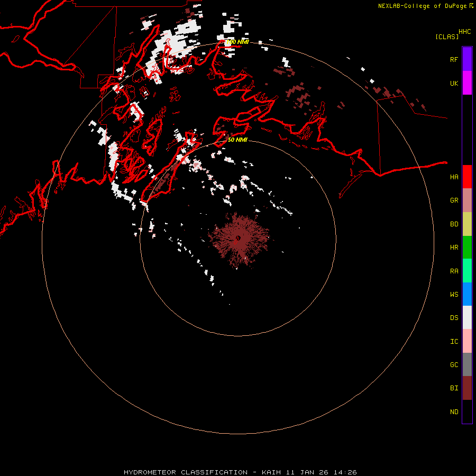Click the radar site center marker
476x476 pixels.
pos(238,238)
